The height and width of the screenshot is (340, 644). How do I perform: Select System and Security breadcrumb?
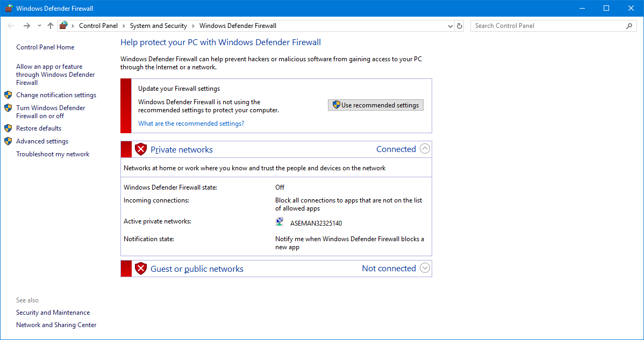click(x=159, y=26)
